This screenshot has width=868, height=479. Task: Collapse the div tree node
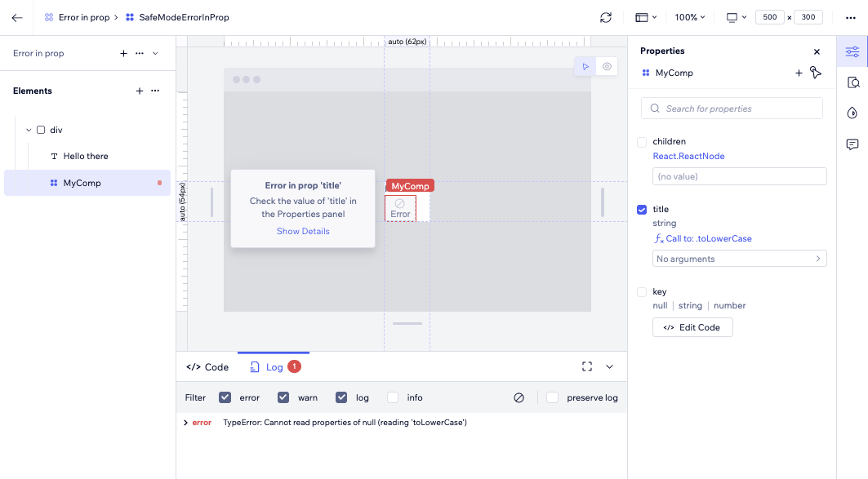pyautogui.click(x=29, y=130)
